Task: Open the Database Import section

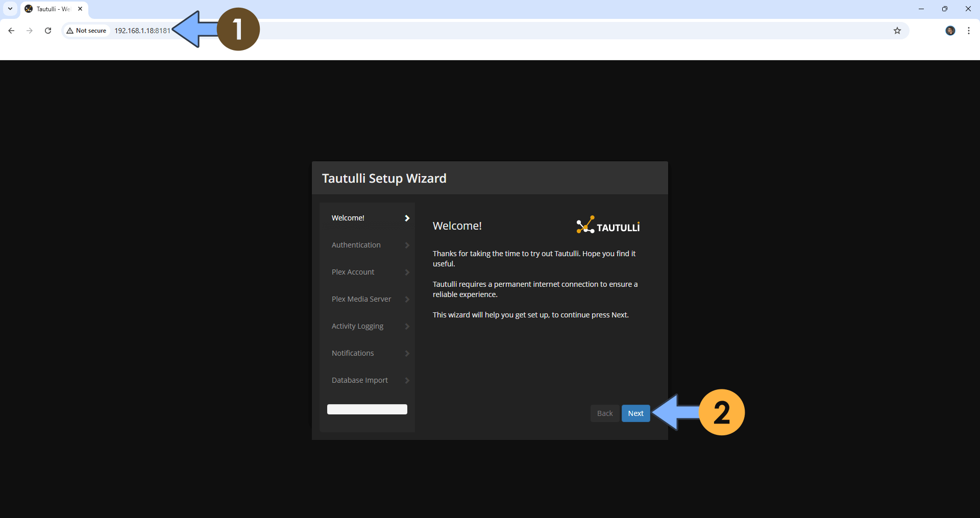Action: click(359, 380)
